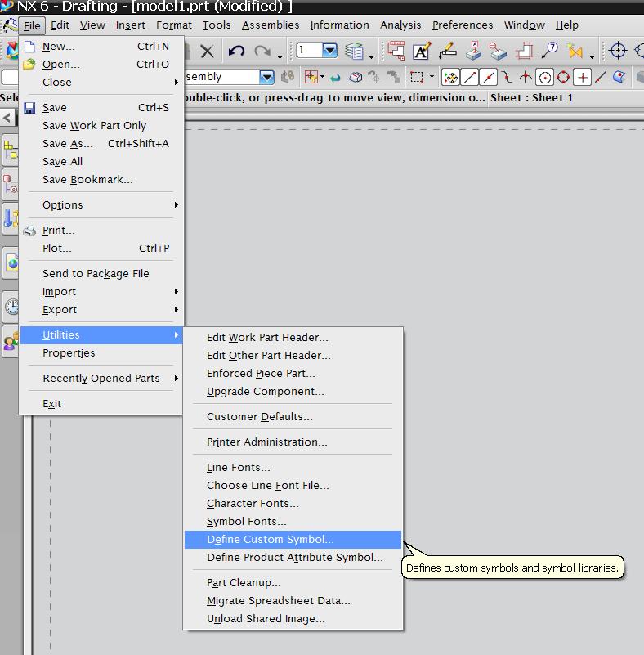The height and width of the screenshot is (655, 644).
Task: Choose Migrate Spreadsheet Data entry
Action: tap(293, 601)
